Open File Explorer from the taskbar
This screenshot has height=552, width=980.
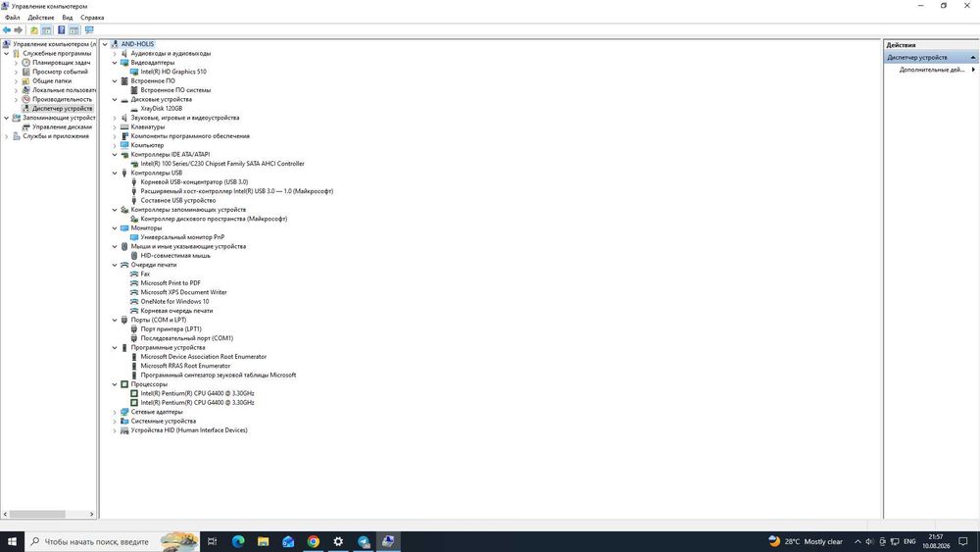[263, 541]
